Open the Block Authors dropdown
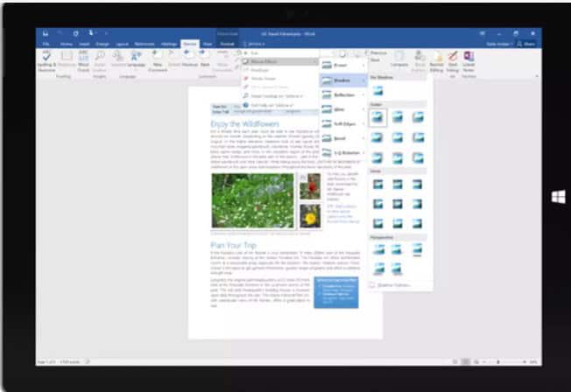The image size is (571, 392). [x=419, y=61]
